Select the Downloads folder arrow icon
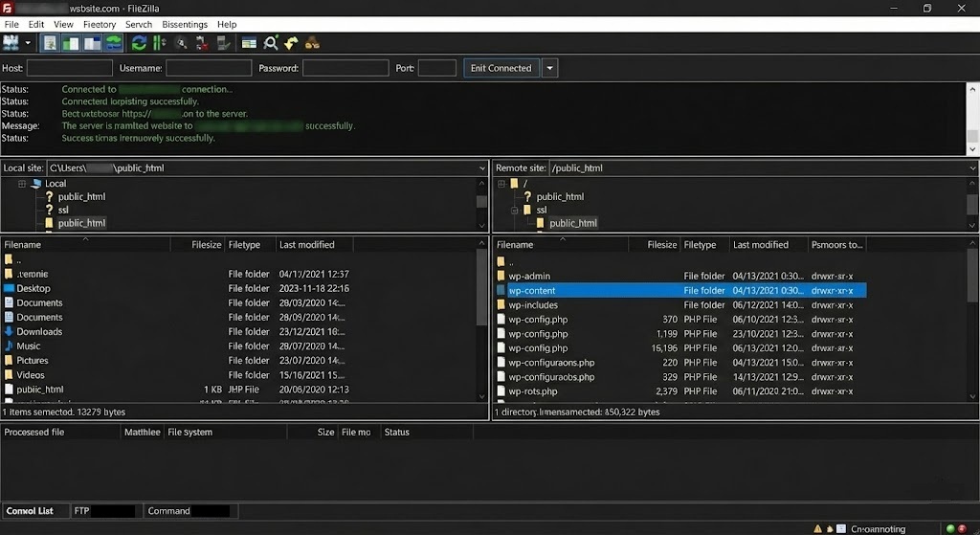 pos(9,331)
